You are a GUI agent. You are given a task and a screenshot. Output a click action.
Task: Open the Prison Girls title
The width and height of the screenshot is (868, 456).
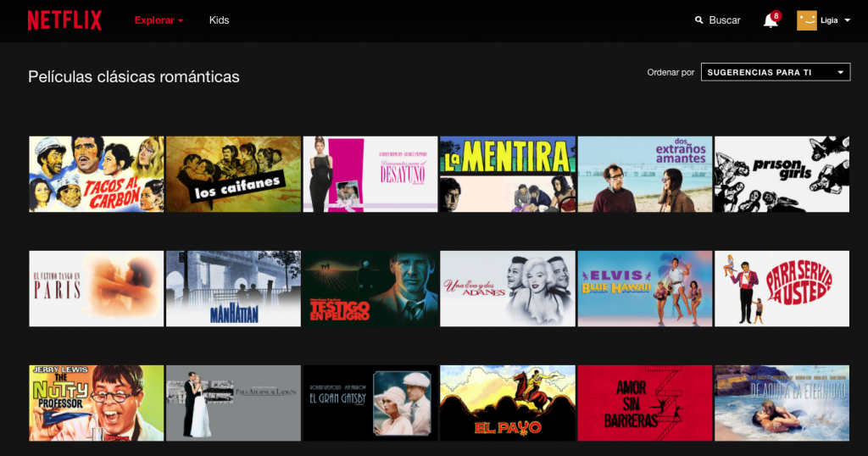click(x=782, y=175)
